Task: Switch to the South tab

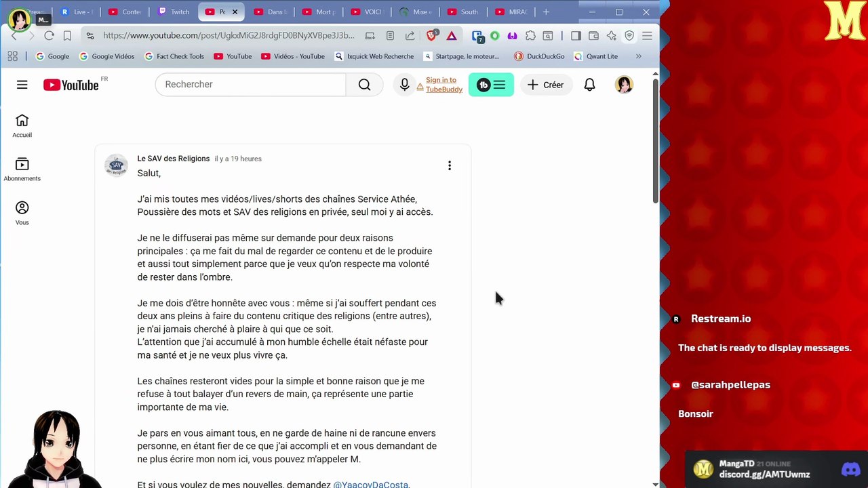Action: coord(465,12)
